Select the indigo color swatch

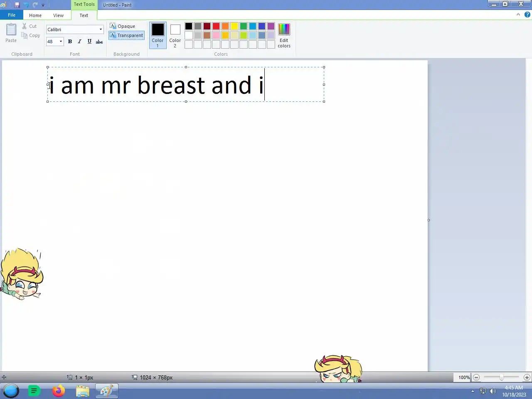pyautogui.click(x=262, y=26)
